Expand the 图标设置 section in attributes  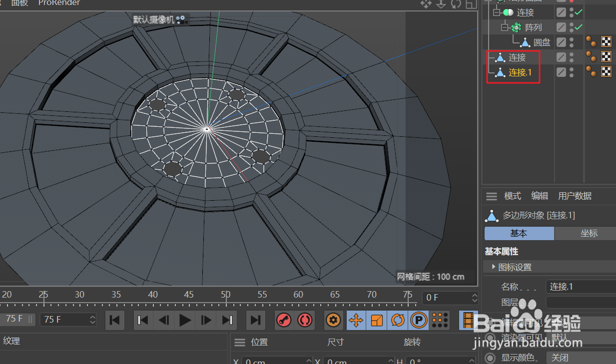[x=493, y=267]
